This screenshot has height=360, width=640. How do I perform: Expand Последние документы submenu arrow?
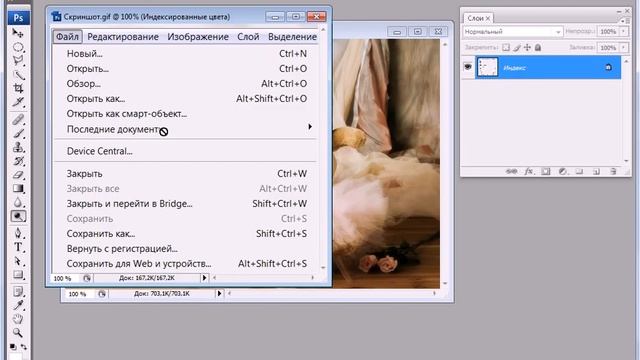(310, 127)
